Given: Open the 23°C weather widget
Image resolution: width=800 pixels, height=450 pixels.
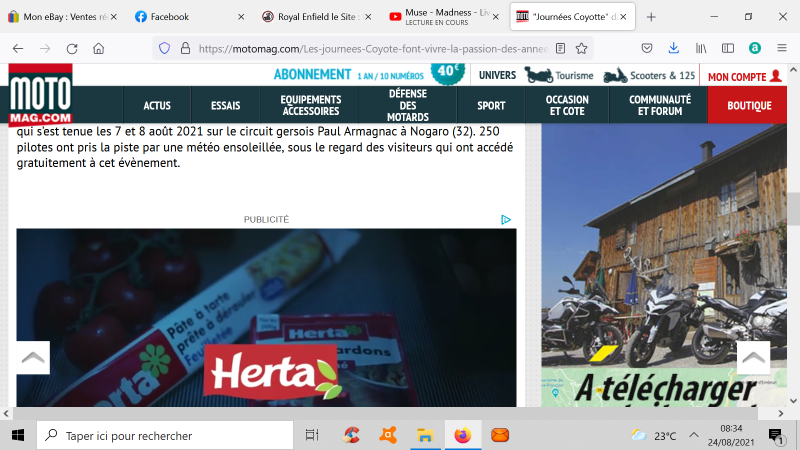Looking at the screenshot, I should tap(653, 435).
